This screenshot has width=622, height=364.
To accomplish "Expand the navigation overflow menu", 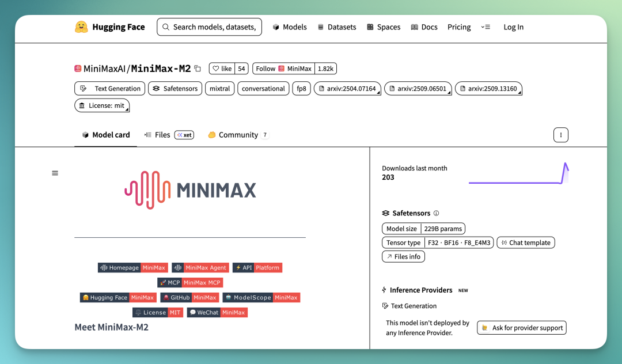I will pos(486,27).
